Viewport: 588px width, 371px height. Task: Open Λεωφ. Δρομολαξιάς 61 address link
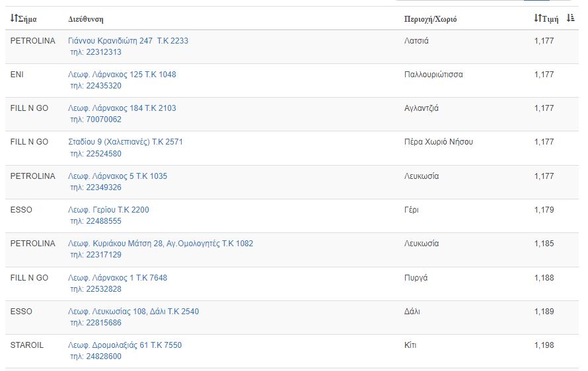125,345
